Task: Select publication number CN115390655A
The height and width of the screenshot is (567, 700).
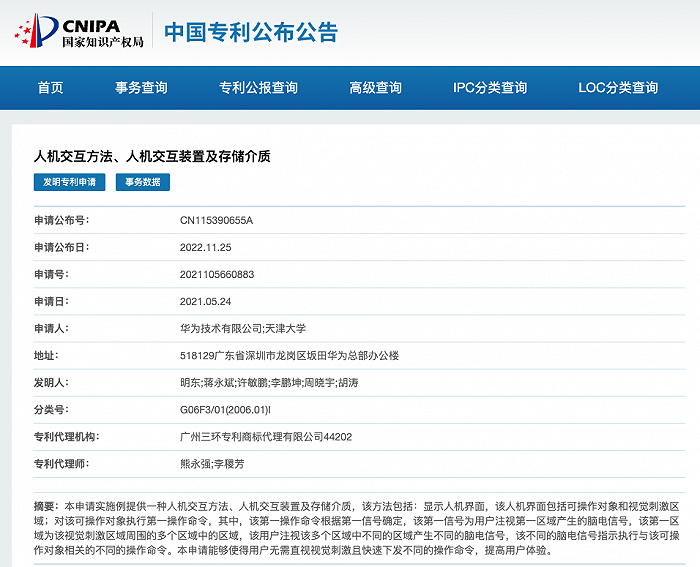Action: 217,220
